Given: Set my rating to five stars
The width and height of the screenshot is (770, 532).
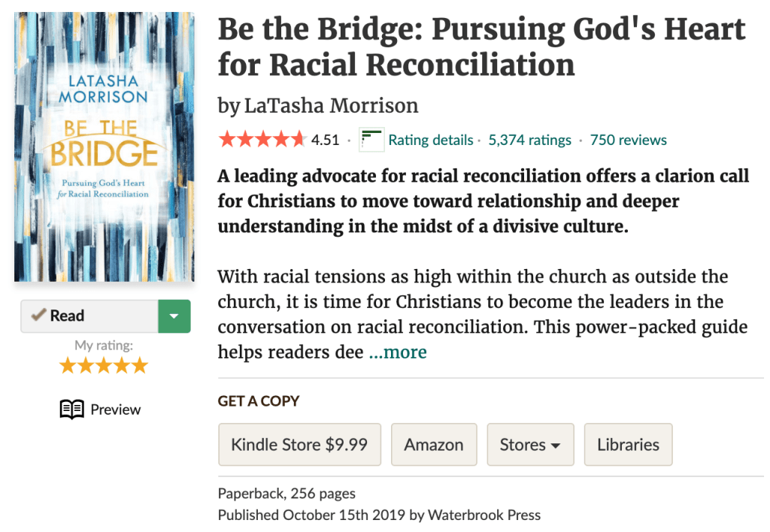Looking at the screenshot, I should tap(140, 366).
